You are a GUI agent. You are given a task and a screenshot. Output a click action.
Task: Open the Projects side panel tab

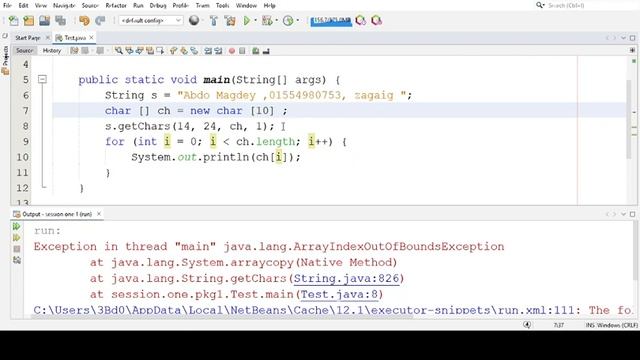point(5,60)
